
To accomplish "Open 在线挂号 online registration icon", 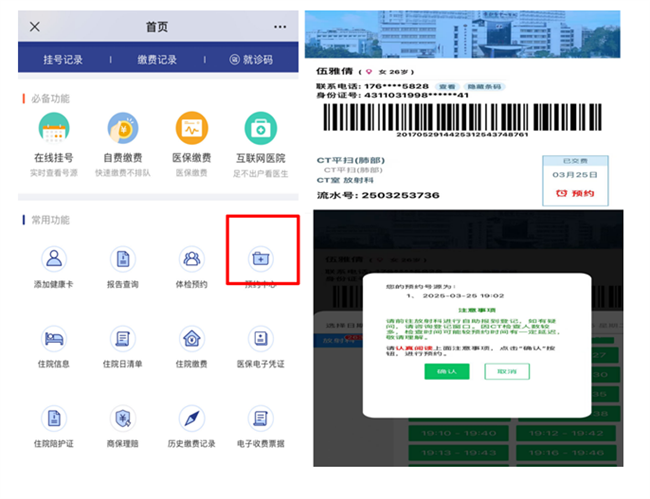I will [x=53, y=129].
